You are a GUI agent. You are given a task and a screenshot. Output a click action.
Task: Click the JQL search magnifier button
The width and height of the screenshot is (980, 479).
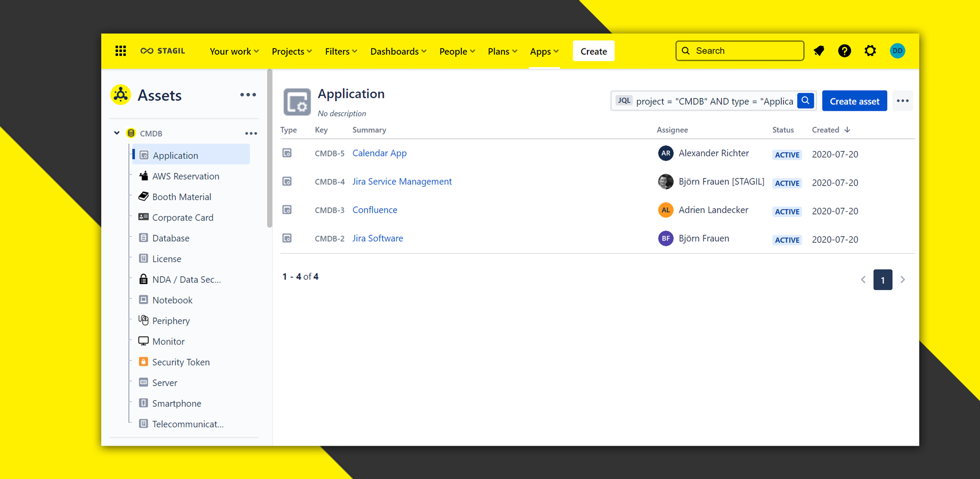pyautogui.click(x=805, y=100)
